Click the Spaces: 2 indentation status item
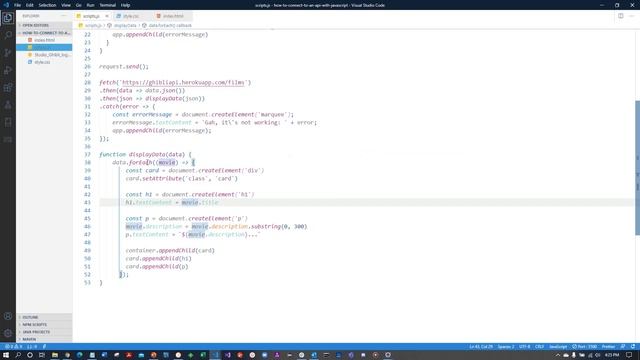640x360 pixels. click(506, 347)
